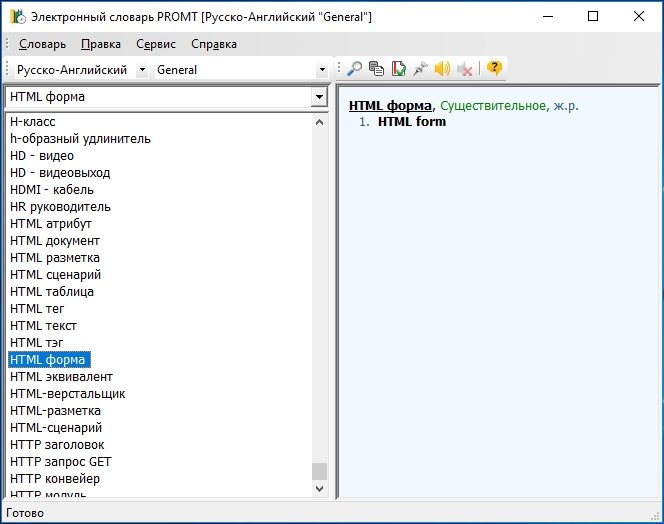Select the HTML тэг entry

coord(37,343)
